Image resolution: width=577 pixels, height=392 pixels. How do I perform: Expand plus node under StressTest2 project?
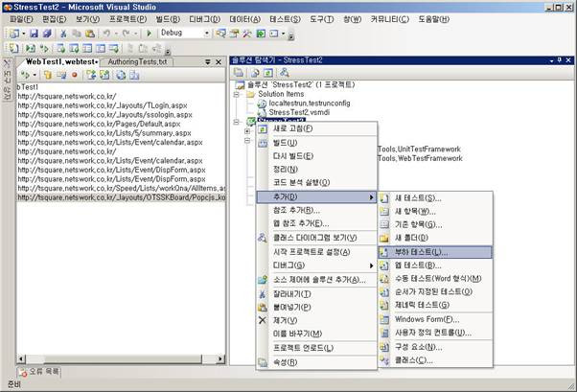(247, 131)
